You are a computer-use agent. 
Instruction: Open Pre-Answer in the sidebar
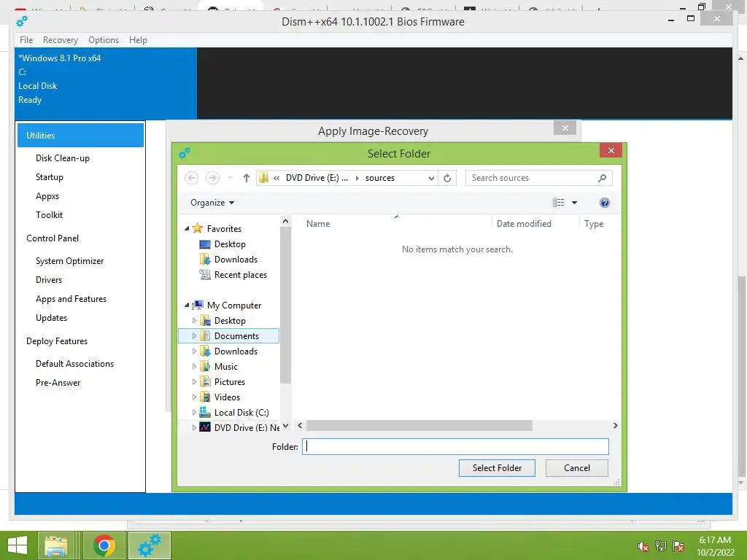click(58, 383)
